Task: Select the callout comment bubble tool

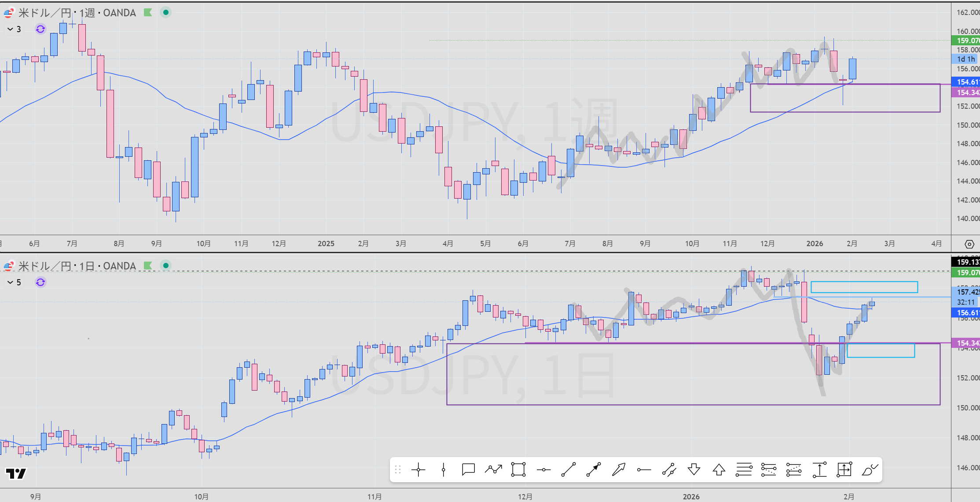Action: [468, 470]
